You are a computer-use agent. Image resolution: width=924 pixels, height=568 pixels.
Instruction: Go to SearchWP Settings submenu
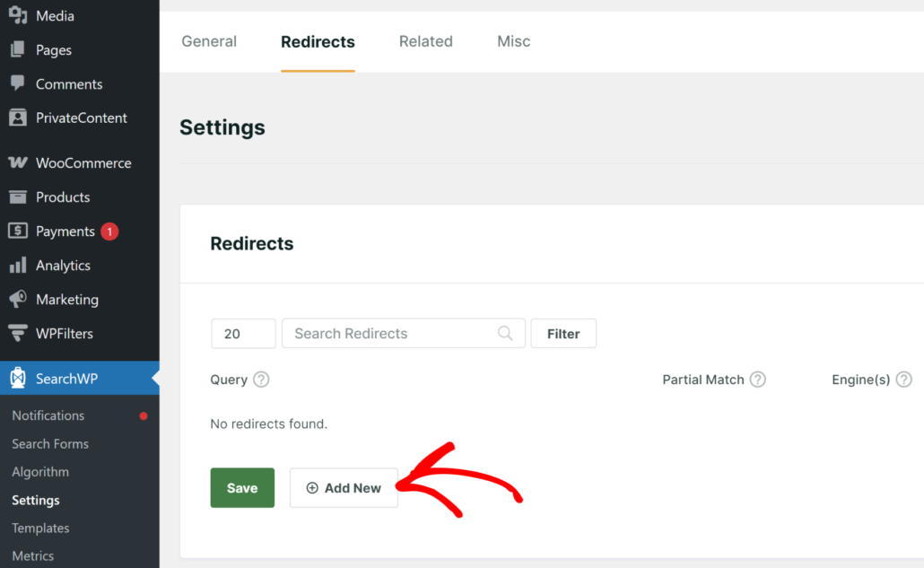click(x=35, y=500)
